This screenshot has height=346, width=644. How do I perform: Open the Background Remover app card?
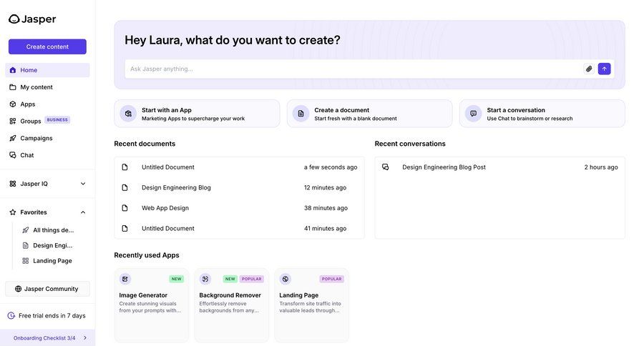coord(232,305)
